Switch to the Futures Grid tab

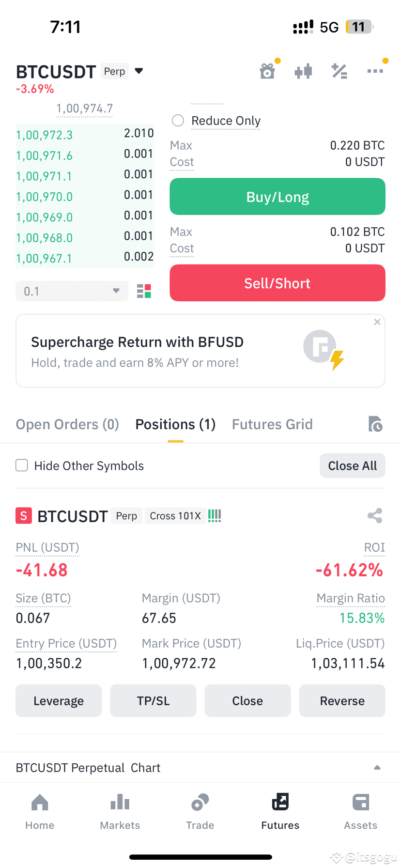(x=272, y=424)
